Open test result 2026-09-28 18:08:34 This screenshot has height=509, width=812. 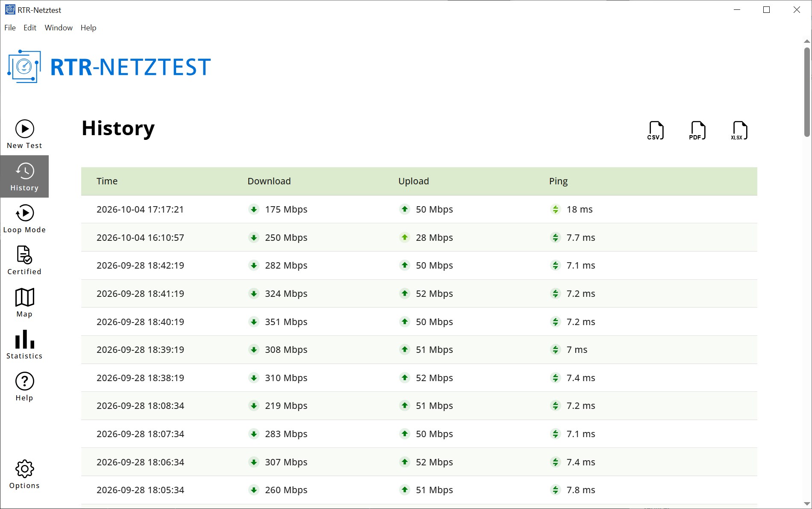[419, 405]
